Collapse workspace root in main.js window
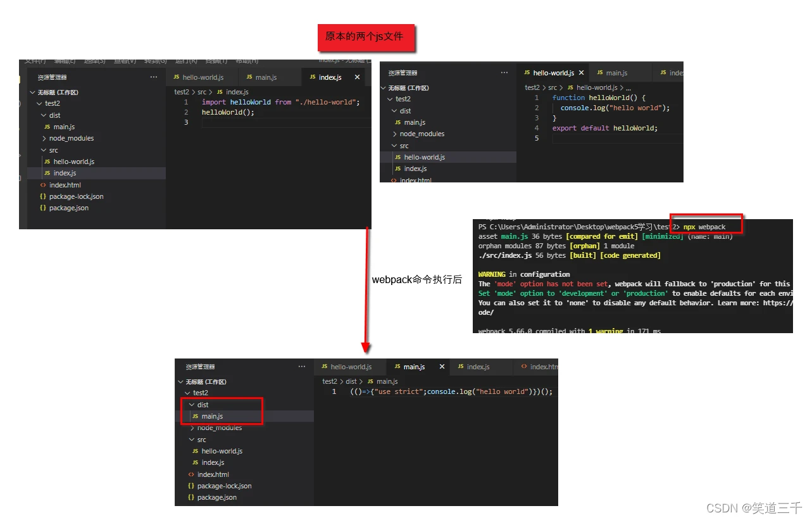 tap(180, 382)
